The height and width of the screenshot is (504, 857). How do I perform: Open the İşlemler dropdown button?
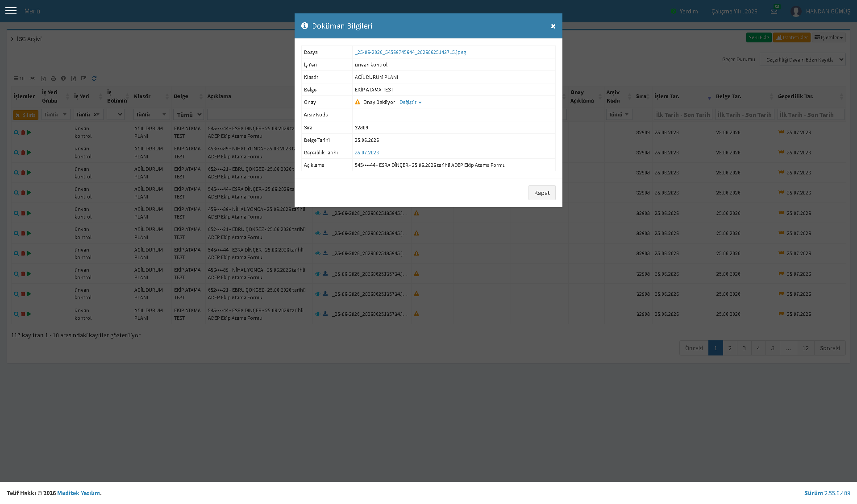[829, 37]
